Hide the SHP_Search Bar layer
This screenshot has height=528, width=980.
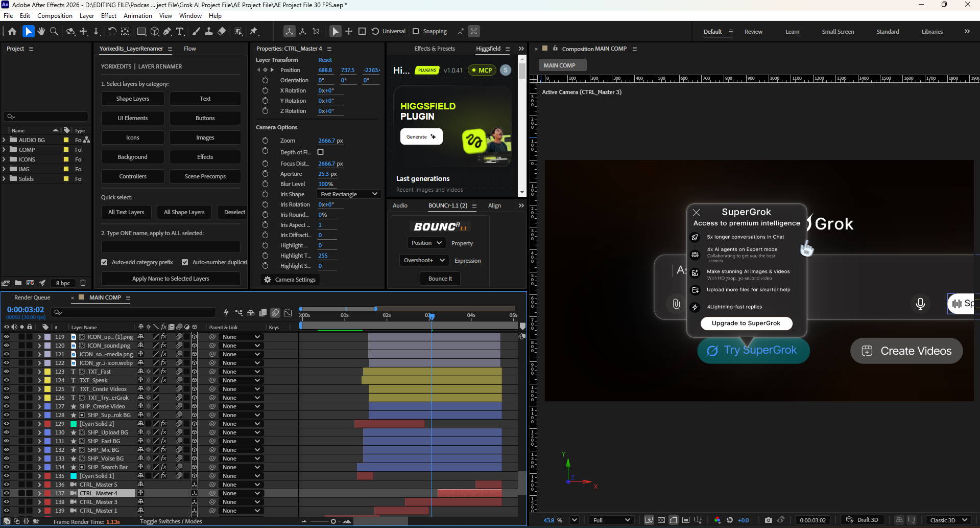[x=7, y=467]
